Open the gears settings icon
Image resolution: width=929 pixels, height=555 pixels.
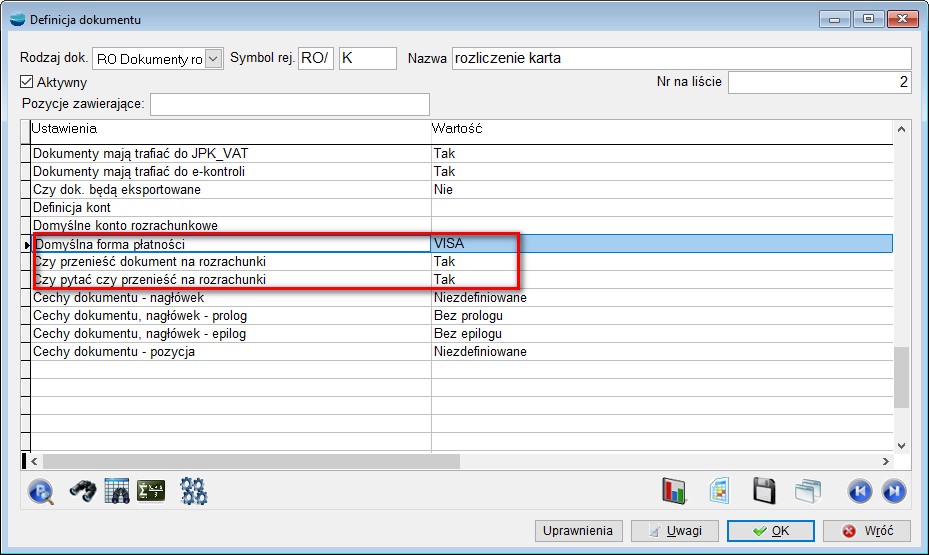[x=194, y=491]
